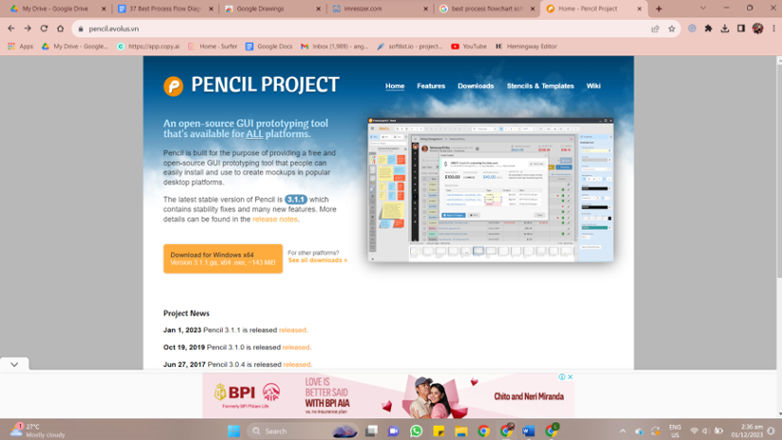Open the app.copy.ai bookmark
This screenshot has height=440, width=782.
coord(148,46)
